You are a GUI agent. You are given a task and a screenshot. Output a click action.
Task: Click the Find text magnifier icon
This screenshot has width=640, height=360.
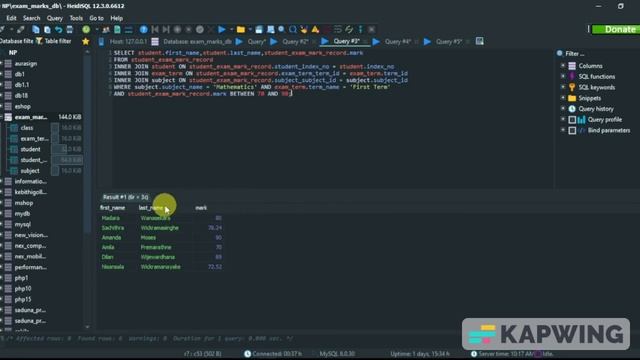[282, 29]
